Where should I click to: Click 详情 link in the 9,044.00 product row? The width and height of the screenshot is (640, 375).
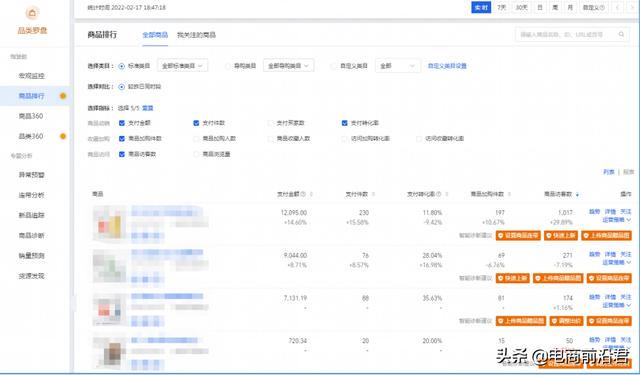610,254
